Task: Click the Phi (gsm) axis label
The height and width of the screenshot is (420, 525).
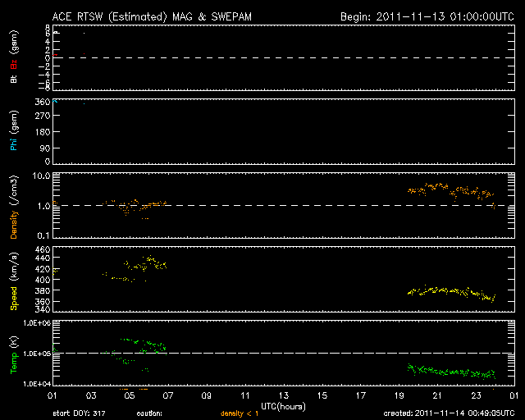Action: (14, 131)
